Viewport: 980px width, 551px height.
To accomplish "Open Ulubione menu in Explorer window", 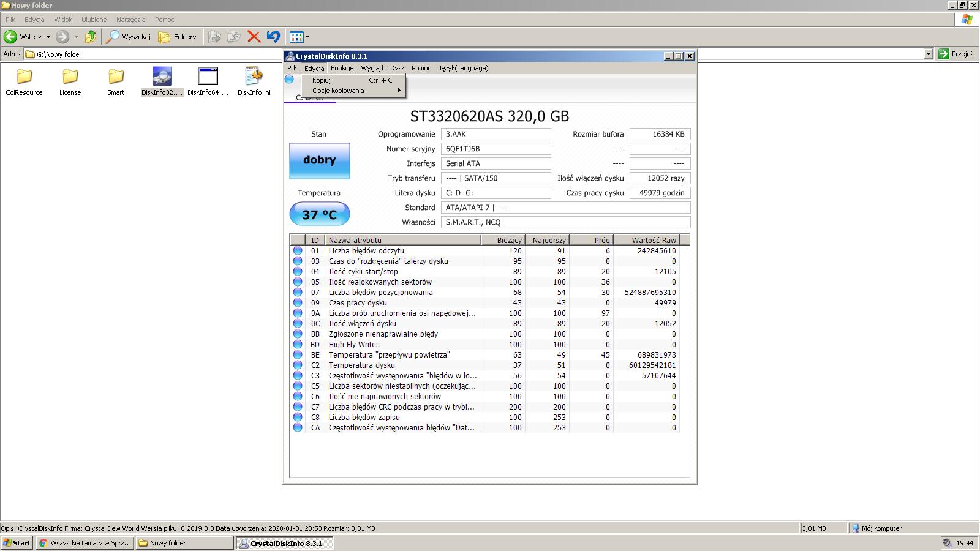I will [94, 20].
